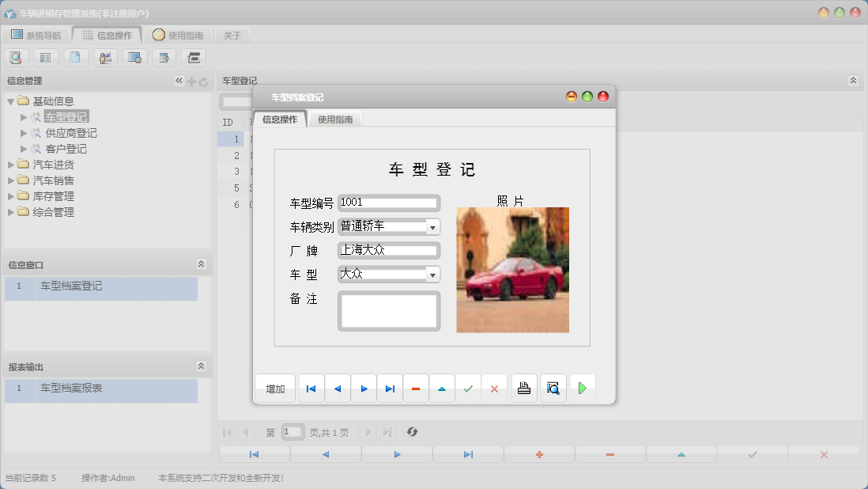Click into the 备注 text box
The height and width of the screenshot is (489, 868).
click(388, 310)
